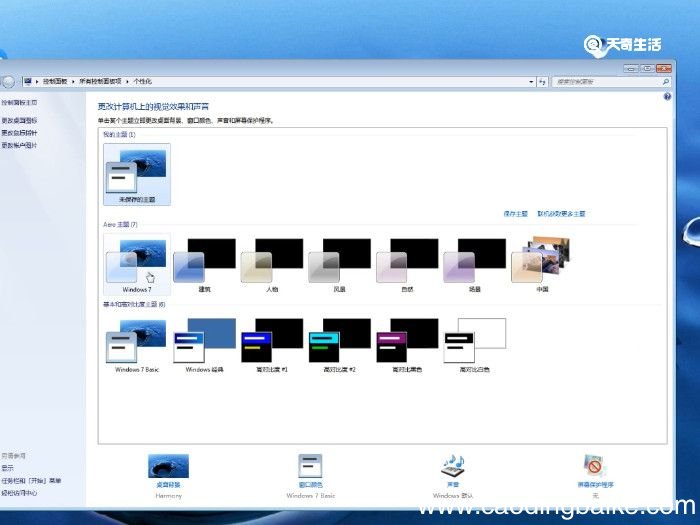Open the address bar history dropdown arrow
The width and height of the screenshot is (700, 525).
point(531,82)
